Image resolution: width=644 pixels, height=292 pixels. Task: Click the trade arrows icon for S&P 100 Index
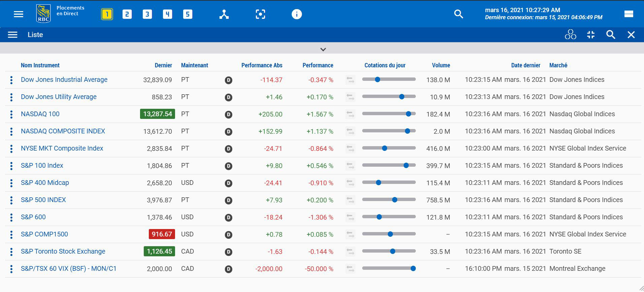click(x=350, y=166)
